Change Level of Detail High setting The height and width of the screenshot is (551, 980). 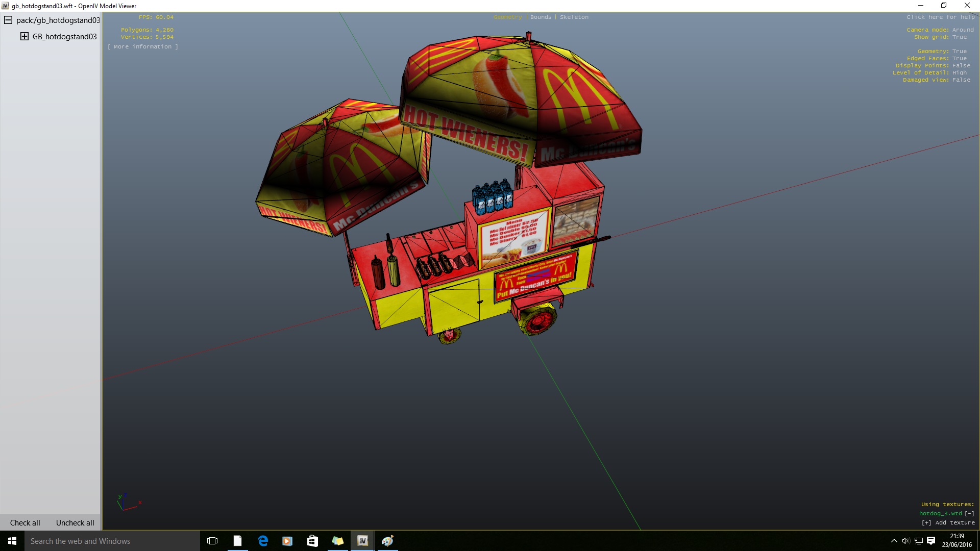929,72
